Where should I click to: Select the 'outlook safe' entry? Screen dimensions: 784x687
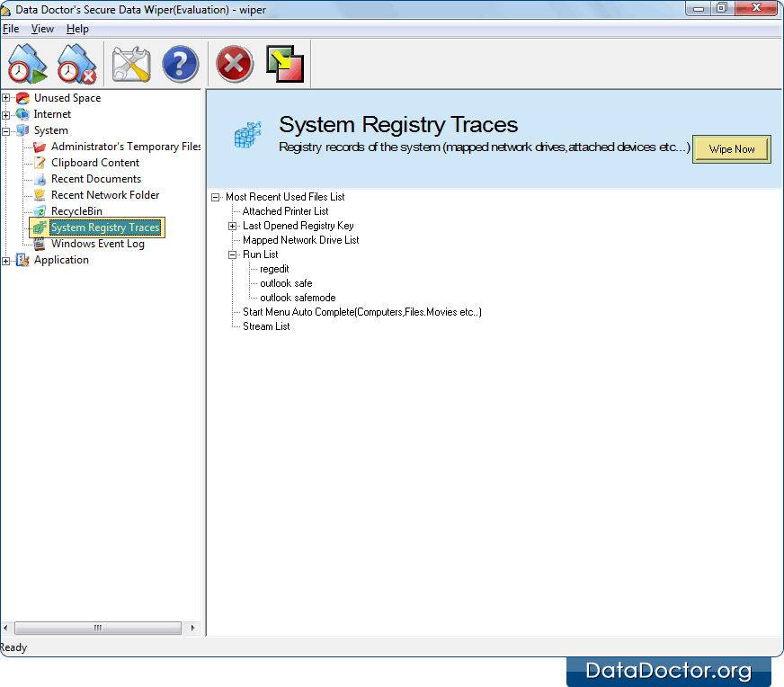(x=286, y=283)
